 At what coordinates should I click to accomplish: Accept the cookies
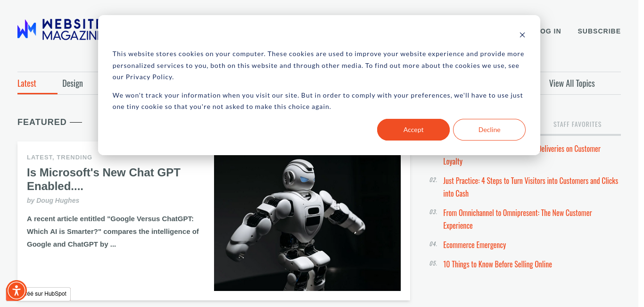[x=413, y=130]
